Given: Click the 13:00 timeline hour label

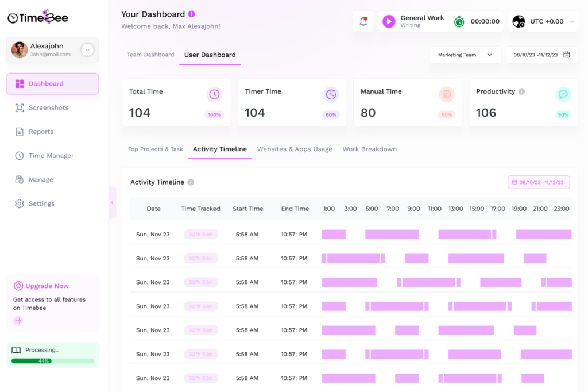Looking at the screenshot, I should (x=455, y=209).
